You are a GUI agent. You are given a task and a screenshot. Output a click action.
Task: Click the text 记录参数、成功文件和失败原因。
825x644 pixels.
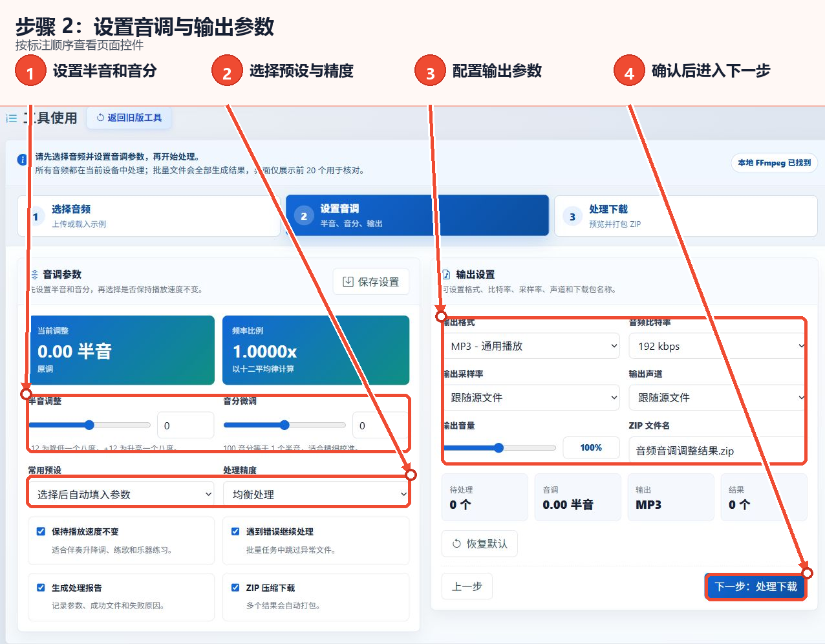tap(109, 606)
